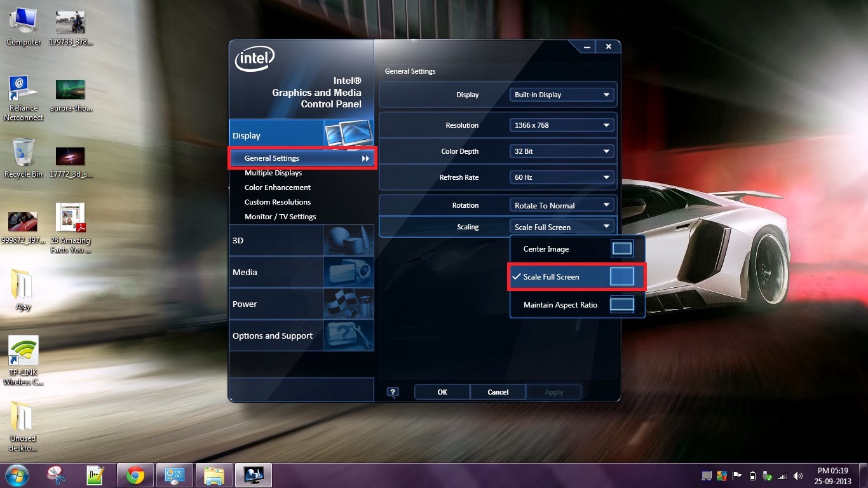Select the Recycle Bin icon
The height and width of the screenshot is (488, 868).
[24, 158]
